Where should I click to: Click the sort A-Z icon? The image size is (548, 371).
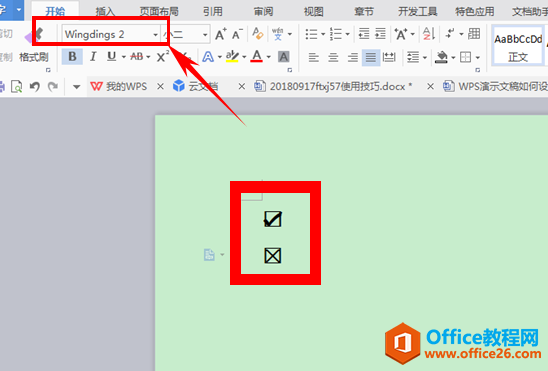[428, 34]
